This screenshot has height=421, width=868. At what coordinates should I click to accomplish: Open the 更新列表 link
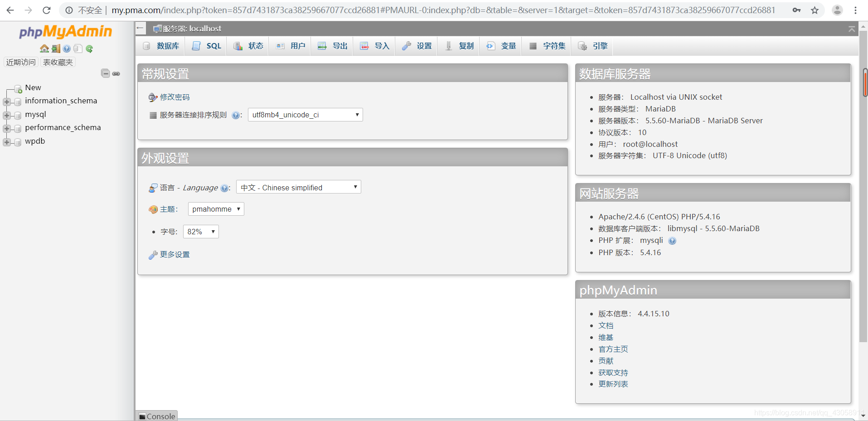[613, 384]
